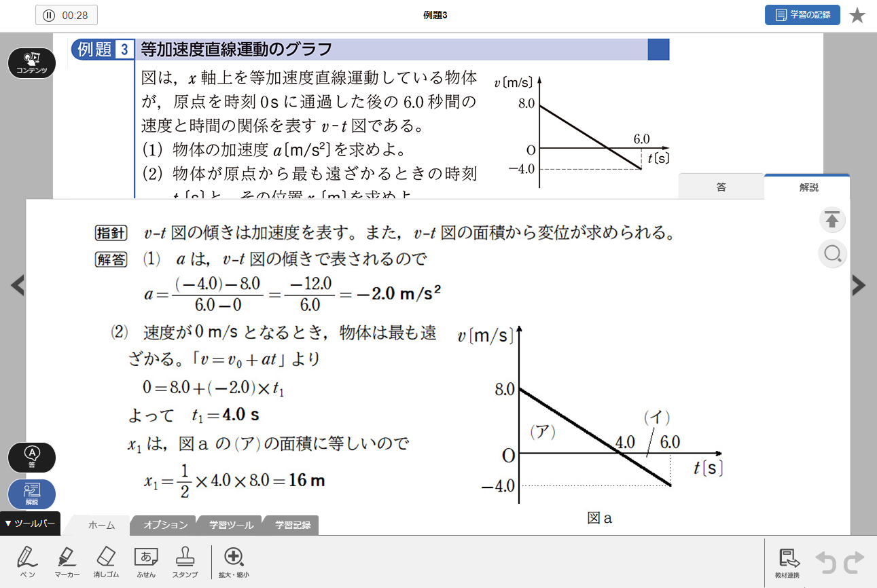
Task: Toggle the 解説 explanation round button
Action: (31, 494)
